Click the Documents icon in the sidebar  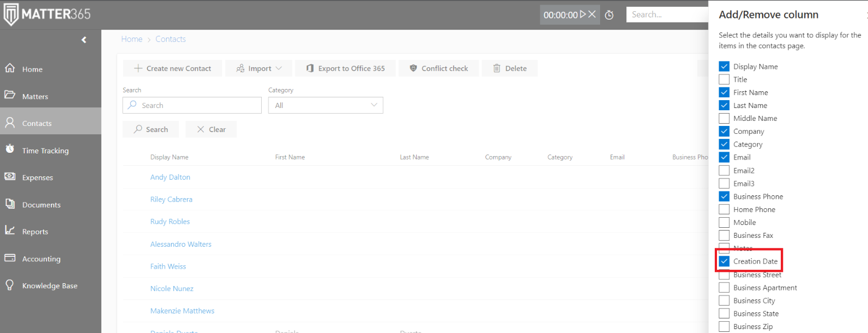(10, 204)
